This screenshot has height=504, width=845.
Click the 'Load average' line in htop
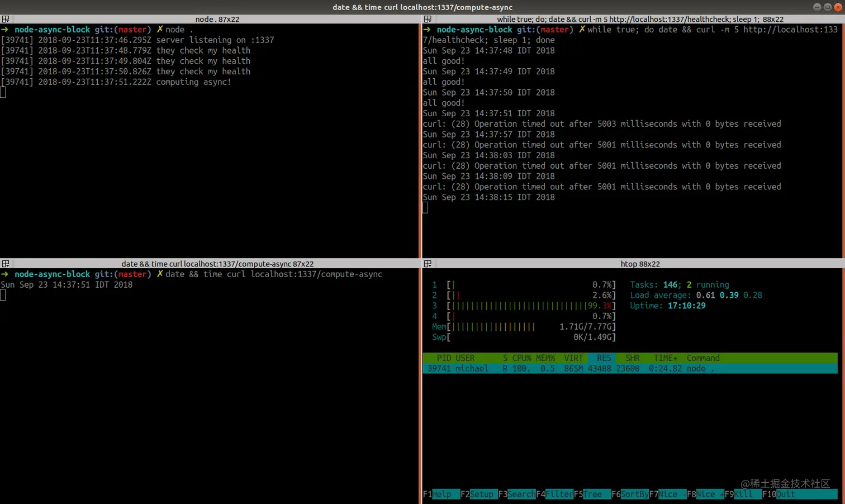[696, 295]
